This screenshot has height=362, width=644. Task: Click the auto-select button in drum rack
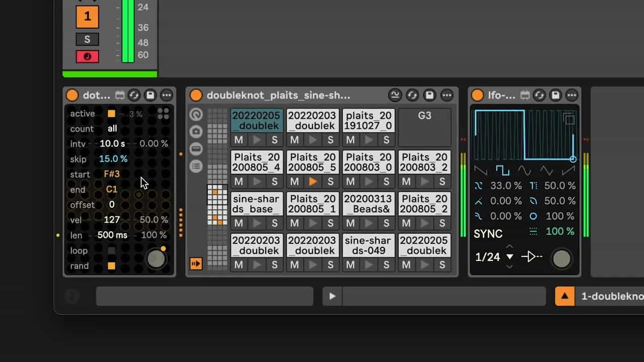196,263
